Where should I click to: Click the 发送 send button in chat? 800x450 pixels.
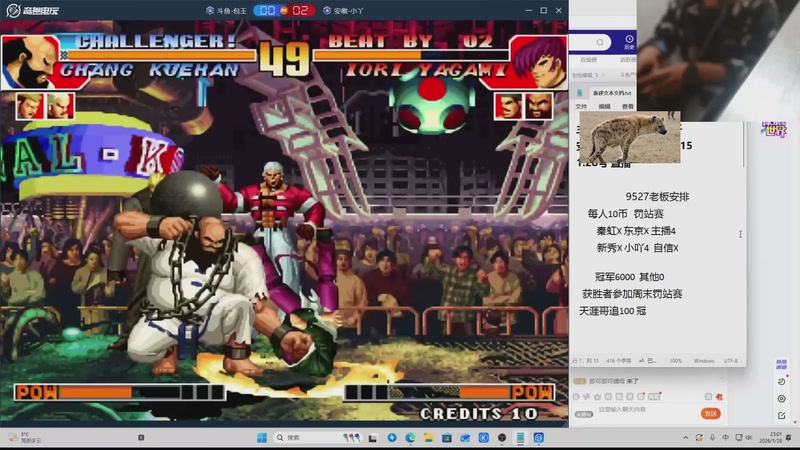point(711,413)
